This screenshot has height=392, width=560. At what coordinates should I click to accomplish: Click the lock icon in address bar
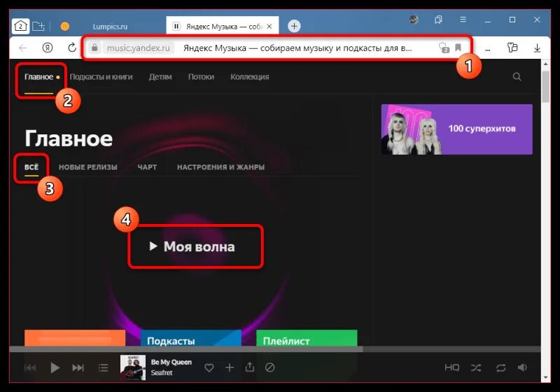94,48
